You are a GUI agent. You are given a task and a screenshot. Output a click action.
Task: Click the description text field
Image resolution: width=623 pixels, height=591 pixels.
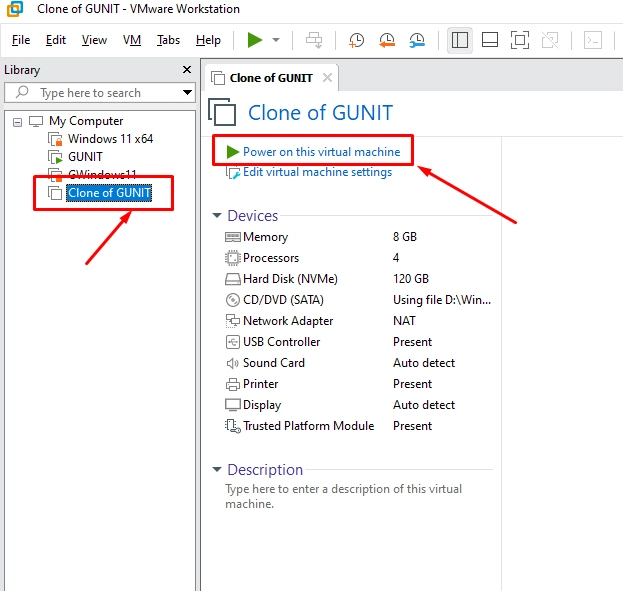coord(343,496)
